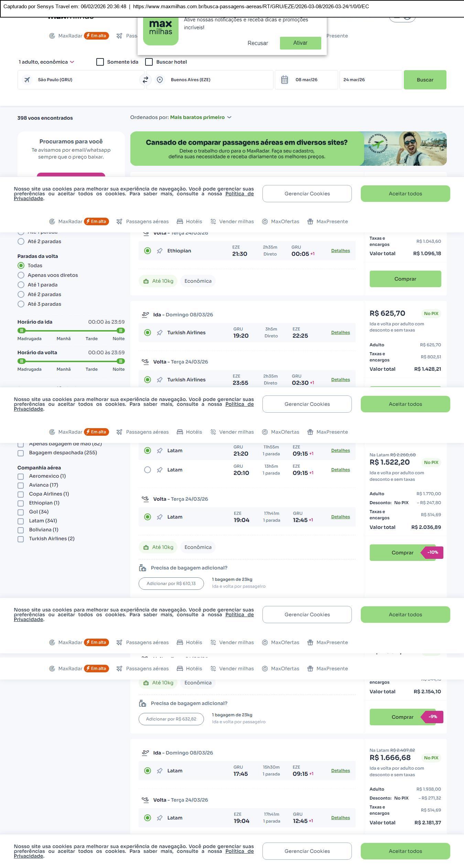
Task: Click the calendar icon in the departure date field
Action: click(284, 80)
